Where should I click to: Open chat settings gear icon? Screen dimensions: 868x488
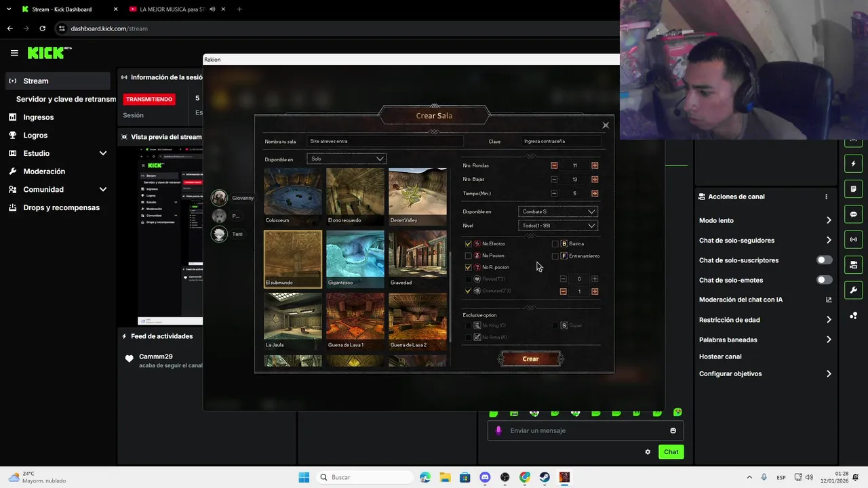point(648,452)
